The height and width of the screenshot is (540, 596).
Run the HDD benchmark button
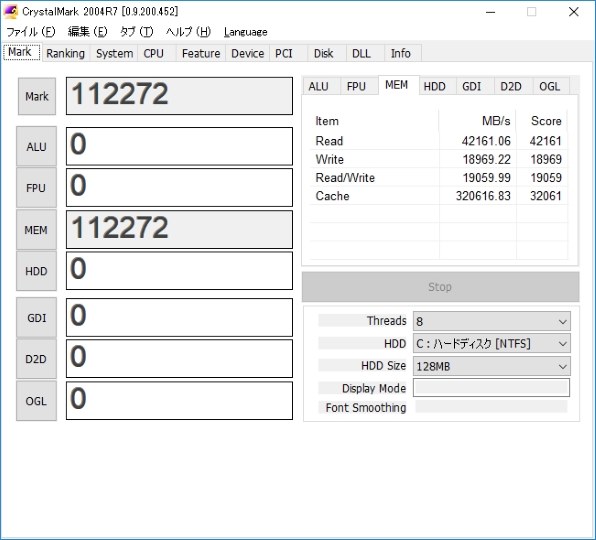tap(36, 271)
